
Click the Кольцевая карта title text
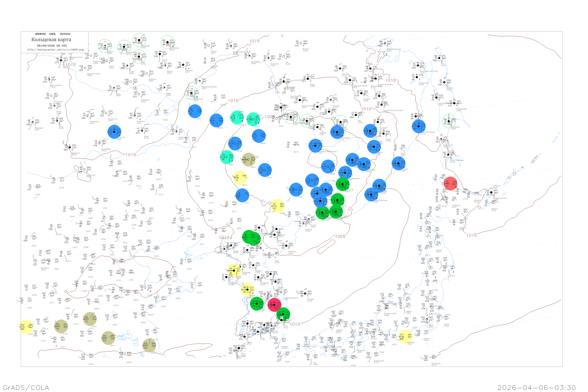coord(51,40)
